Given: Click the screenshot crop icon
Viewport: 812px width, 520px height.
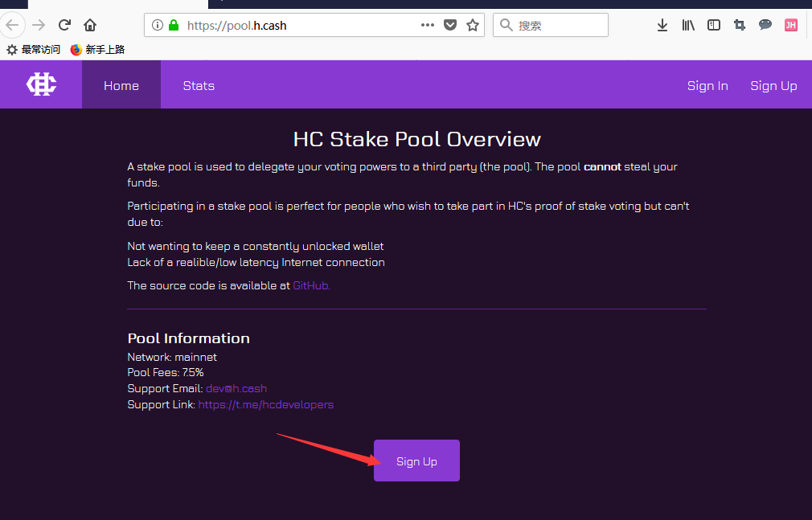Looking at the screenshot, I should 740,25.
